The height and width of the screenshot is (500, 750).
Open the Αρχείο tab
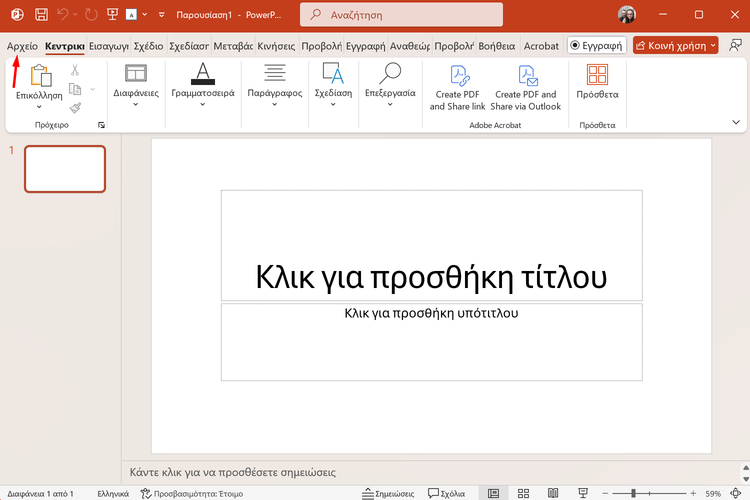(22, 46)
